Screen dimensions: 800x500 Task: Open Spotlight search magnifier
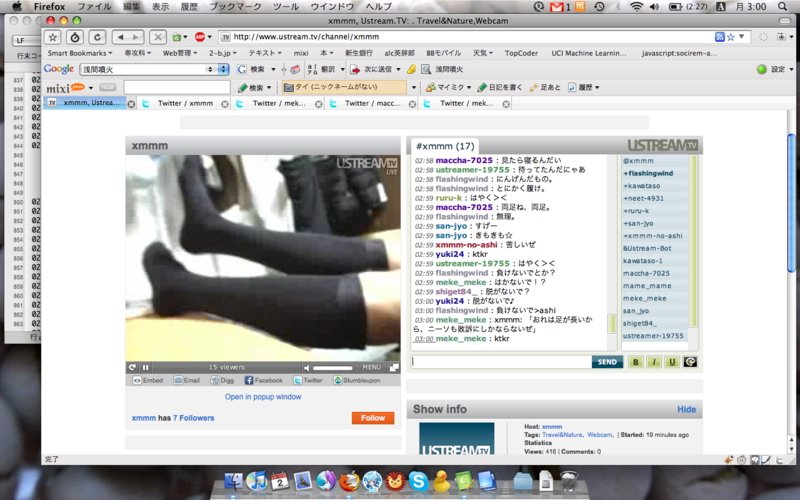click(782, 7)
